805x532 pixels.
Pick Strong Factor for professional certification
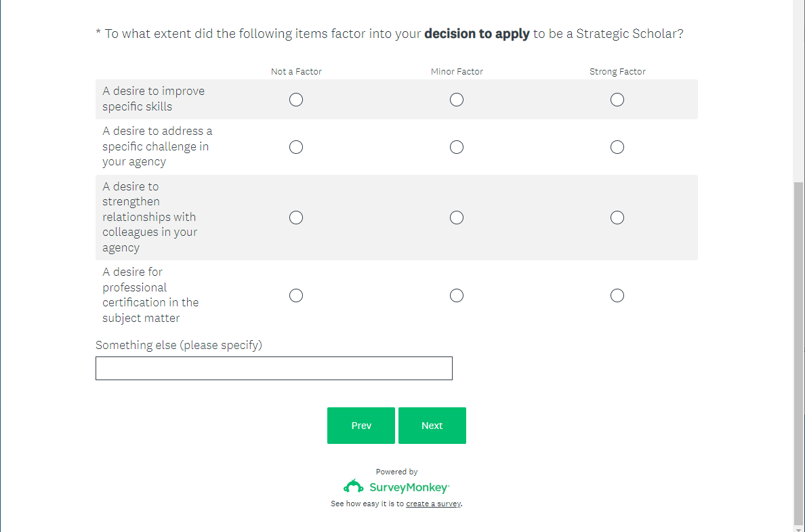pyautogui.click(x=617, y=295)
